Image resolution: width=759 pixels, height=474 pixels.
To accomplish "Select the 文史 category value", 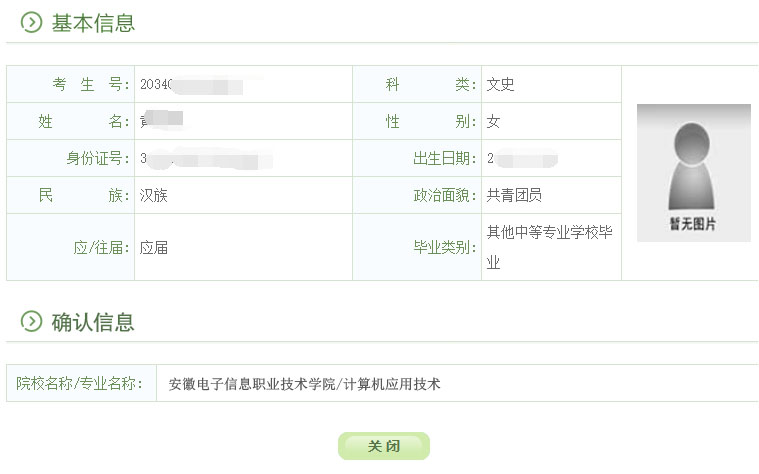I will click(500, 85).
